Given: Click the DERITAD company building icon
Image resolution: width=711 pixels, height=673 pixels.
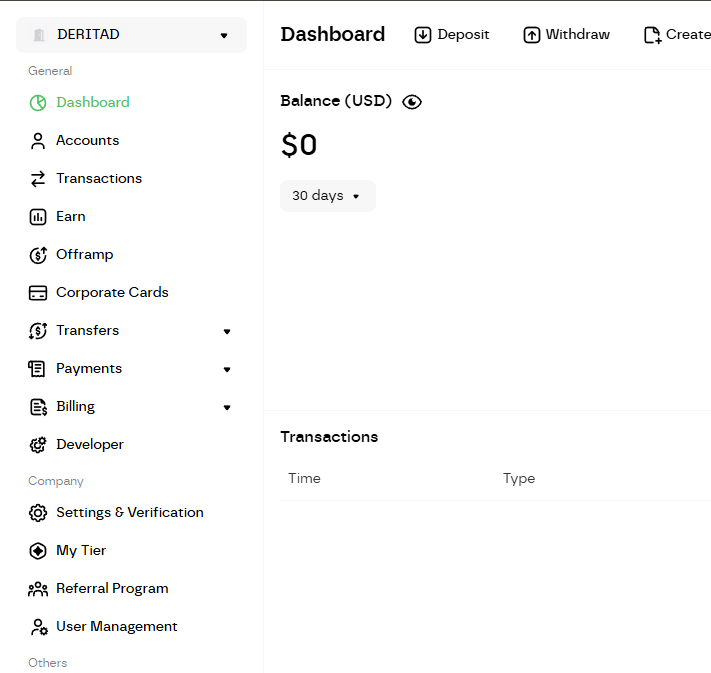Looking at the screenshot, I should point(39,35).
